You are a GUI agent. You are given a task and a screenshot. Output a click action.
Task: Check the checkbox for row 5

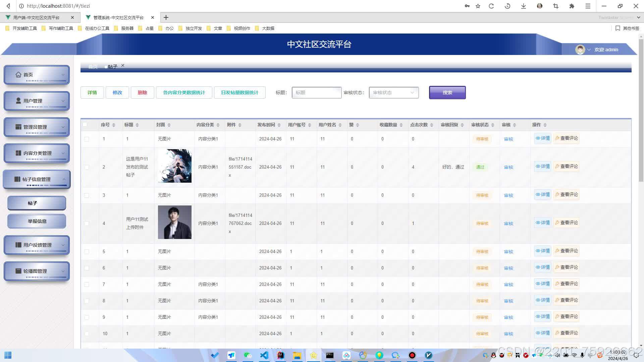coord(87,252)
